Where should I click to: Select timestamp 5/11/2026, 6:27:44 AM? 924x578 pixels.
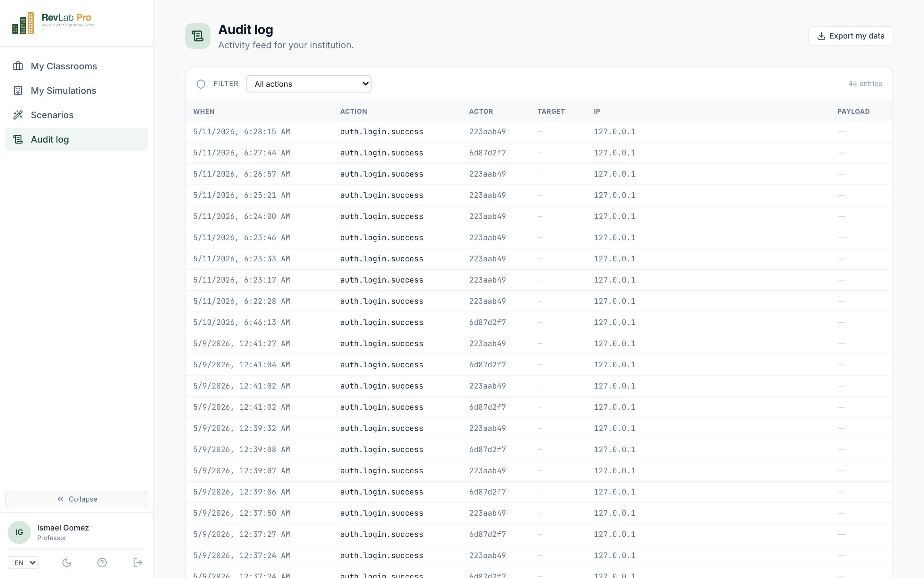pyautogui.click(x=241, y=153)
